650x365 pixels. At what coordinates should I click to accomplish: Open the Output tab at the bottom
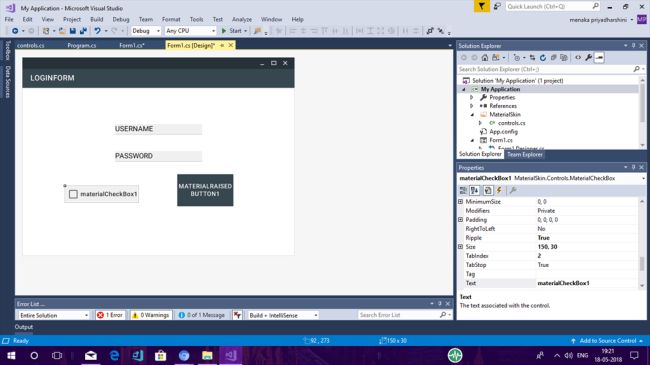pyautogui.click(x=24, y=327)
